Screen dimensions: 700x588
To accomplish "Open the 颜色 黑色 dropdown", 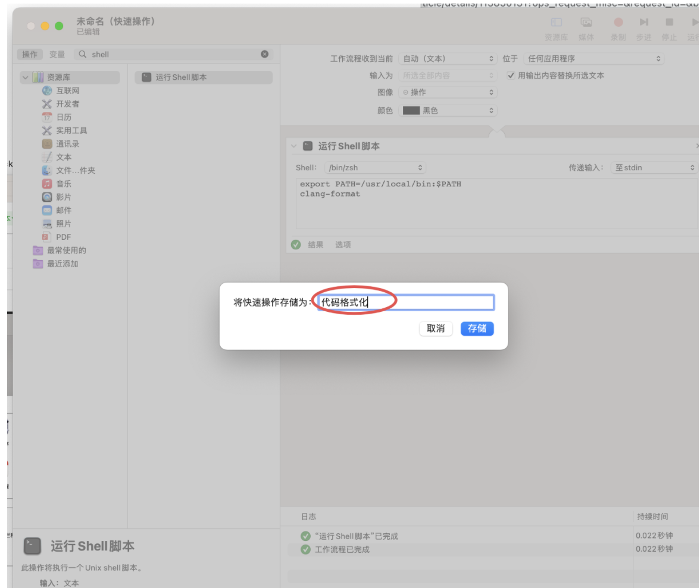I will click(448, 110).
